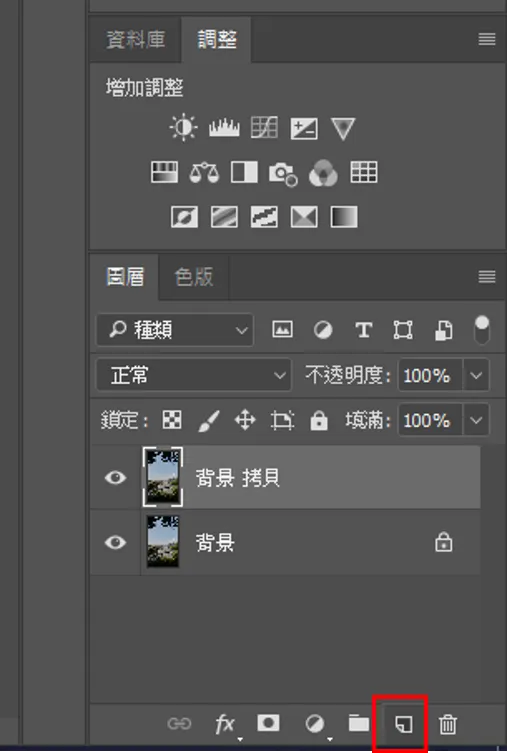Add a Brightness/Contrast adjustment
The width and height of the screenshot is (507, 753).
tap(183, 128)
